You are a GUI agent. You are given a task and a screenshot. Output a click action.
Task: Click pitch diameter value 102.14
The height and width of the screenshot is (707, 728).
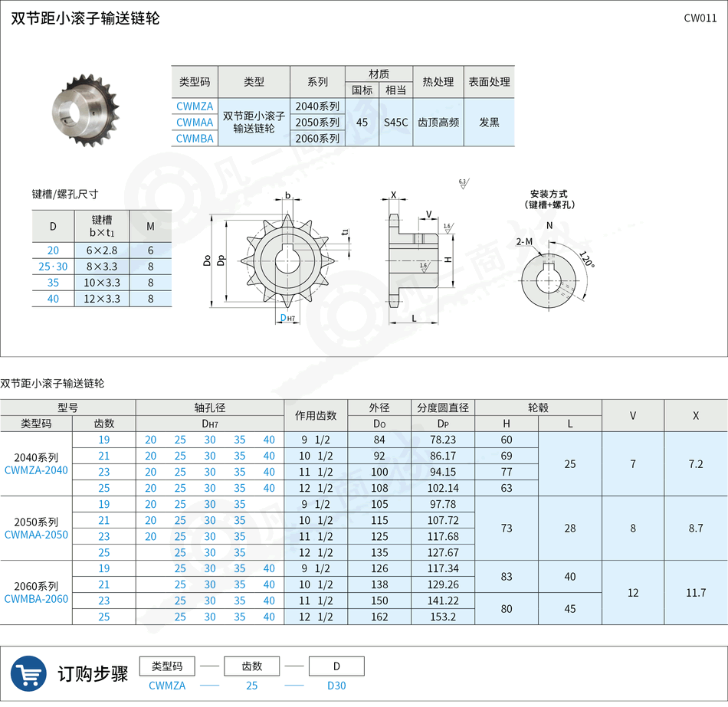443,488
